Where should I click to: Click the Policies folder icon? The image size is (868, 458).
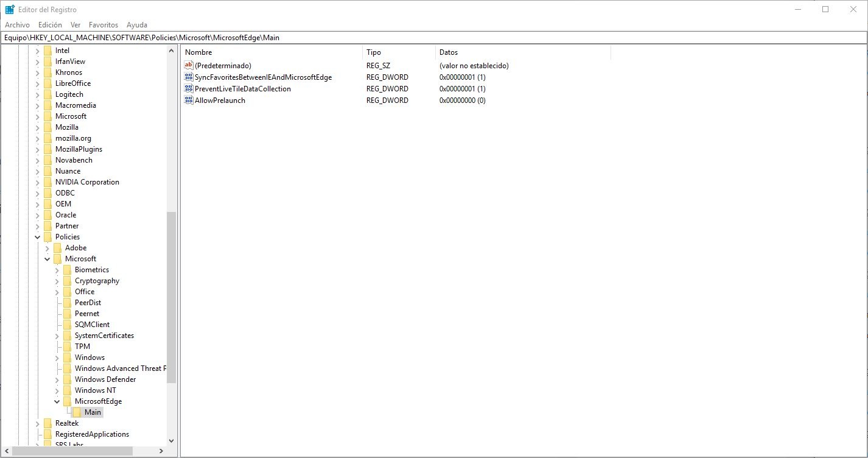(x=47, y=237)
